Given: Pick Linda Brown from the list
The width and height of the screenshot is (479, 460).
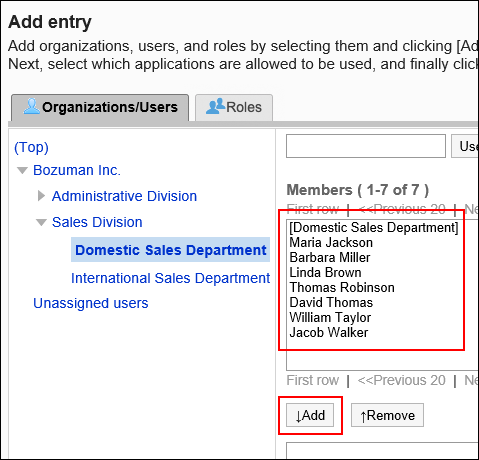Looking at the screenshot, I should tap(325, 273).
